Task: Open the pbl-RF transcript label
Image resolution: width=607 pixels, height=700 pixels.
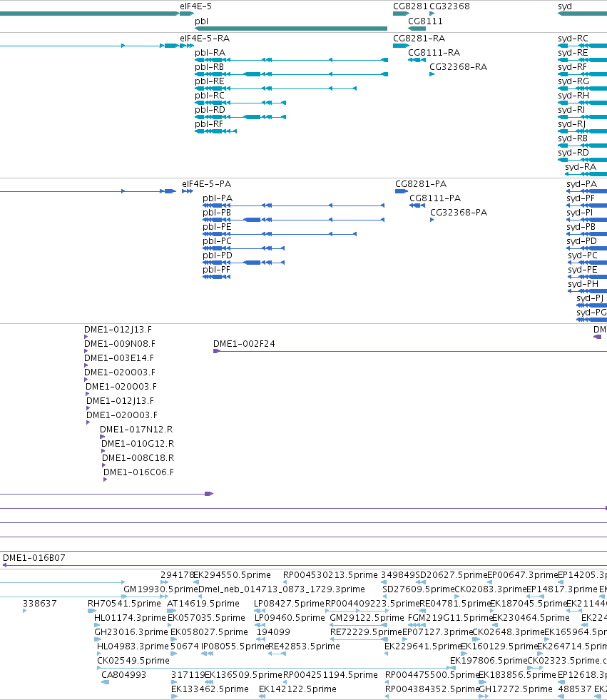Action: (x=208, y=124)
